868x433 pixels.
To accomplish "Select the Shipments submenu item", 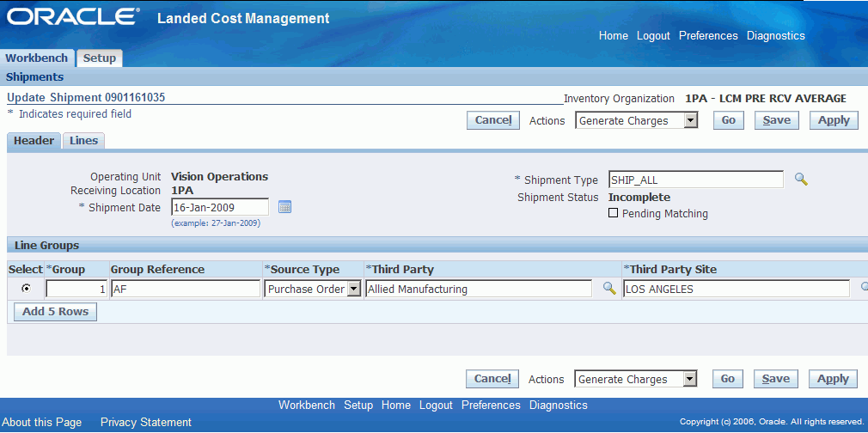I will click(x=35, y=77).
